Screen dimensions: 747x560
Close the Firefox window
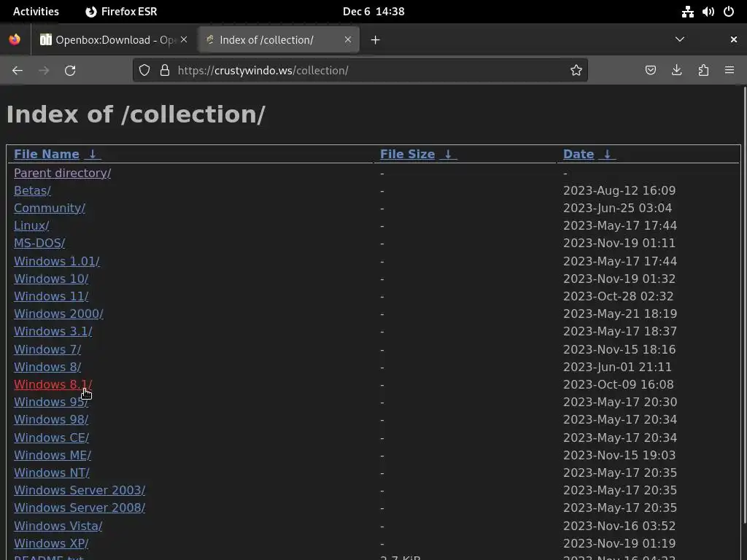click(x=734, y=39)
